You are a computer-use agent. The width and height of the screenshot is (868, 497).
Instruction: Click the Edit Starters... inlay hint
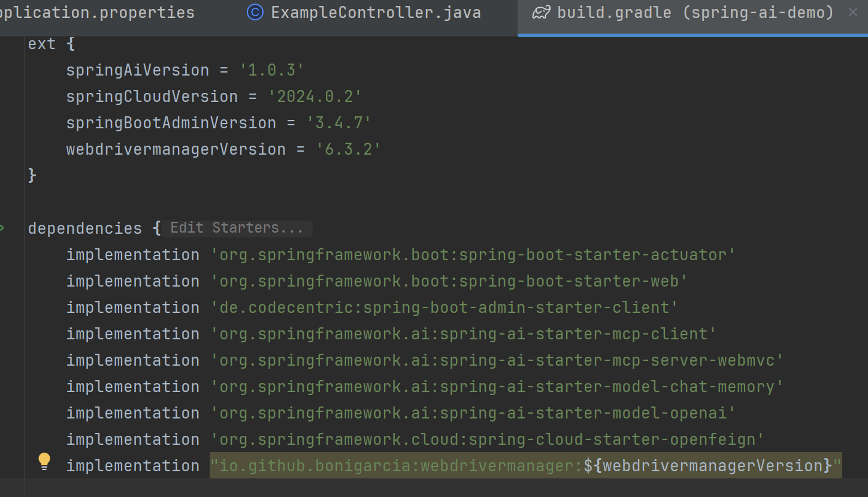click(x=237, y=228)
